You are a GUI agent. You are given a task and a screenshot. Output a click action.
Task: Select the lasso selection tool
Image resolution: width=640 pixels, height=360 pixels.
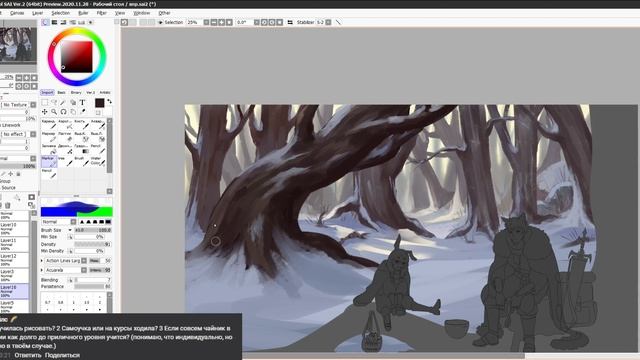coord(54,102)
